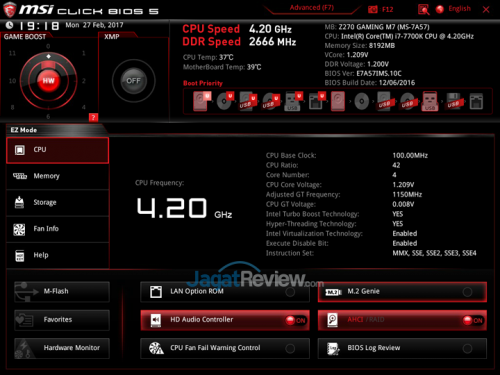Select the legacy USB hard disk boot icon
The width and height of the screenshot is (500, 375).
tap(385, 101)
